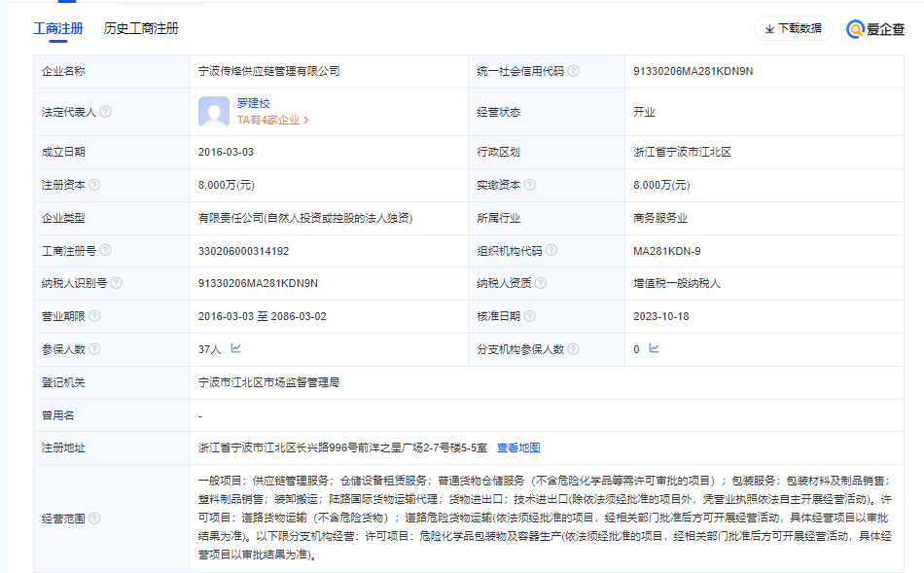
Task: Open legal representative 罗建校 link
Action: click(x=253, y=103)
